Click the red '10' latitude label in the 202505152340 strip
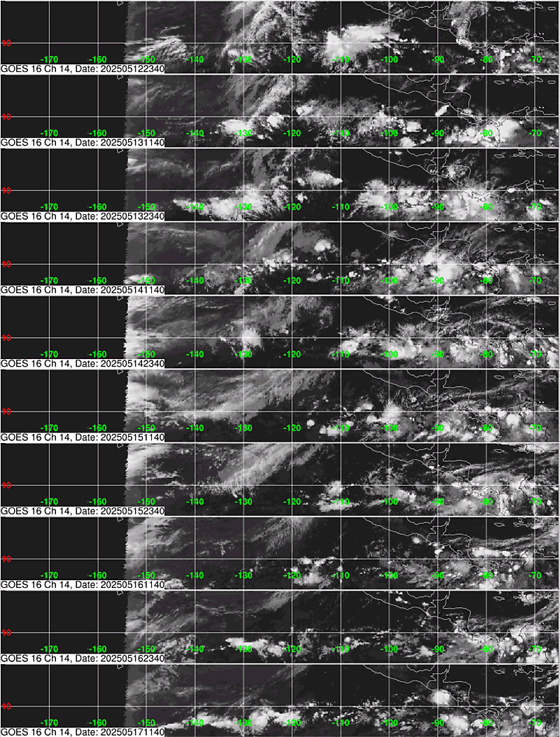 (6, 485)
